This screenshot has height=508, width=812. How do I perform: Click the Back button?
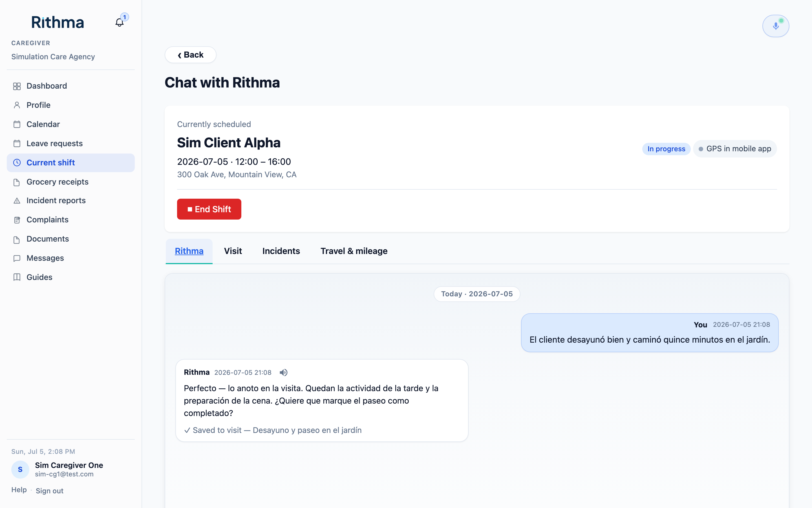click(190, 55)
